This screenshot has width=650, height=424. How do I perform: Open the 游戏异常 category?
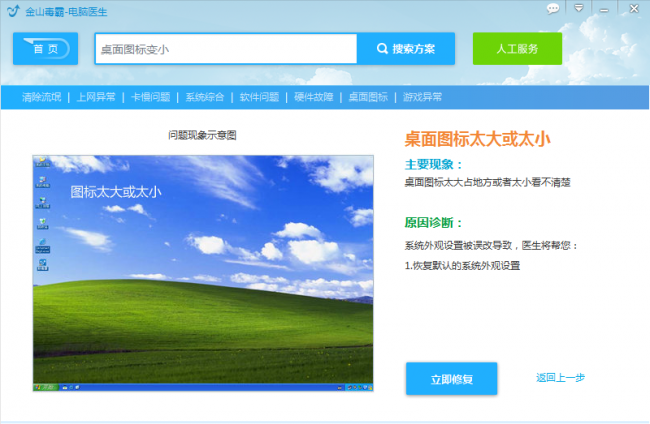(422, 97)
